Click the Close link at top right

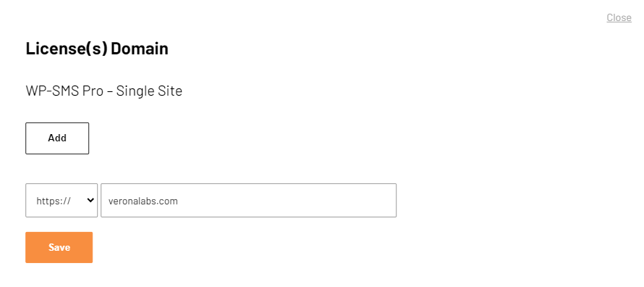(619, 17)
